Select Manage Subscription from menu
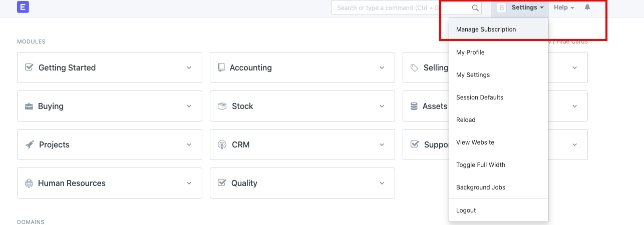The height and width of the screenshot is (225, 644). pyautogui.click(x=486, y=29)
